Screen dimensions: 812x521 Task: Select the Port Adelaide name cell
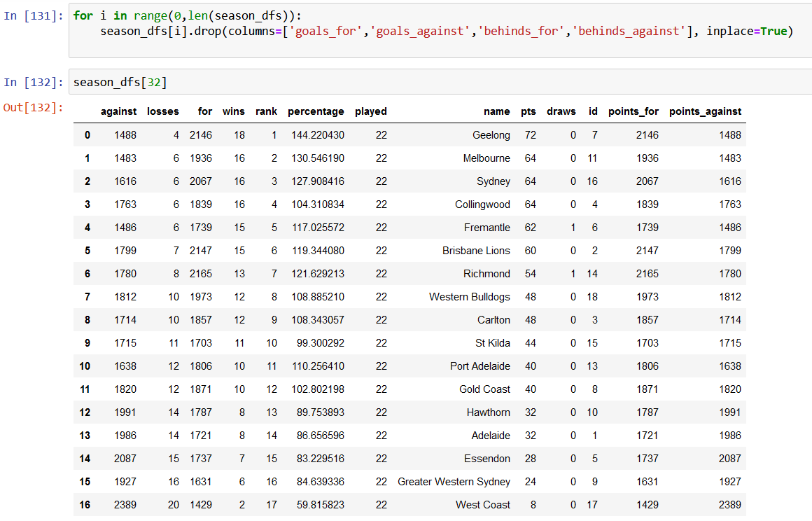480,366
